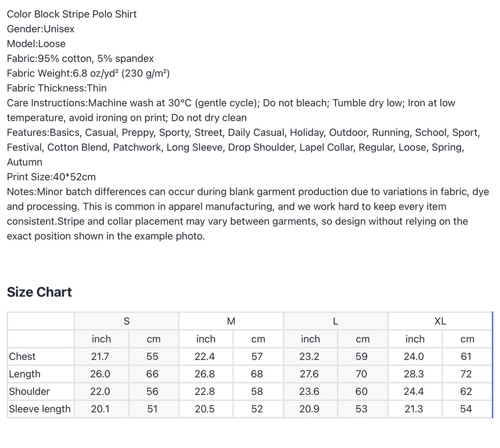Image resolution: width=500 pixels, height=448 pixels.
Task: Click the blue scroll indicator beside table
Action: coord(492,365)
